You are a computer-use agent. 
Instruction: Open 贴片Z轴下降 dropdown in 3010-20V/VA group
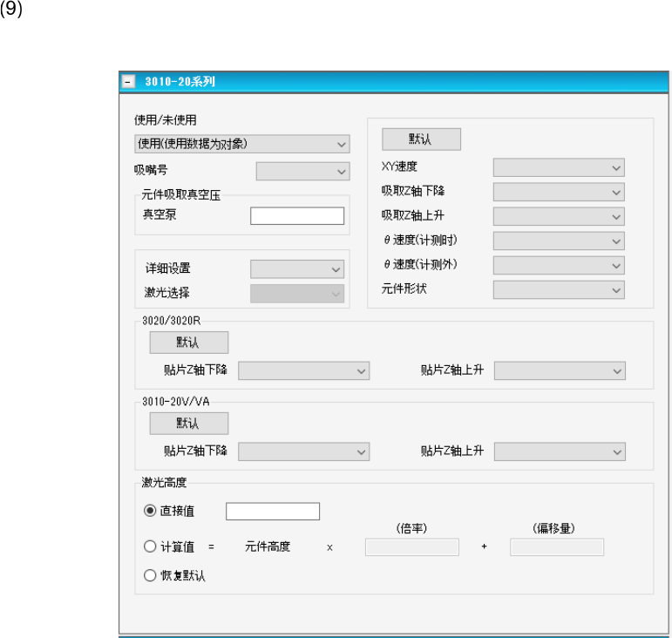pyautogui.click(x=304, y=451)
